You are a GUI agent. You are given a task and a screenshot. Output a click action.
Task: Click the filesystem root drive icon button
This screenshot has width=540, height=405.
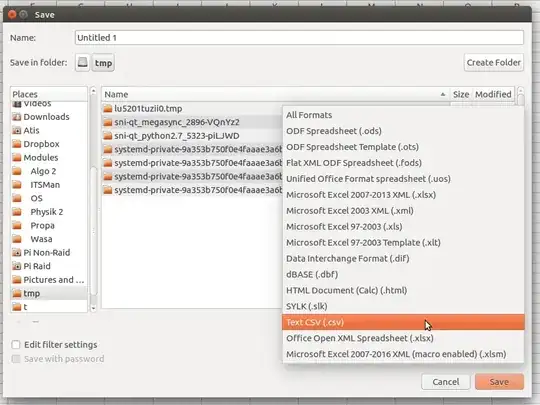pyautogui.click(x=82, y=63)
